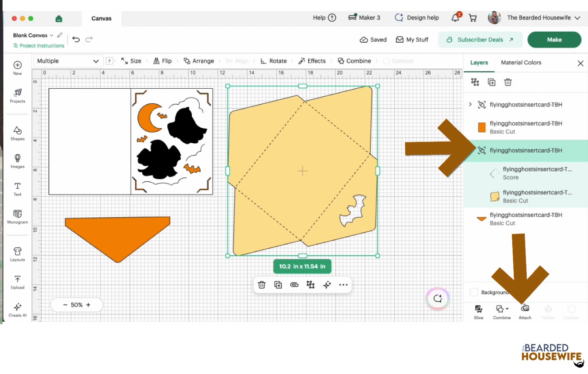This screenshot has width=588, height=374.
Task: Open the Multiple operation dropdown
Action: [x=68, y=61]
